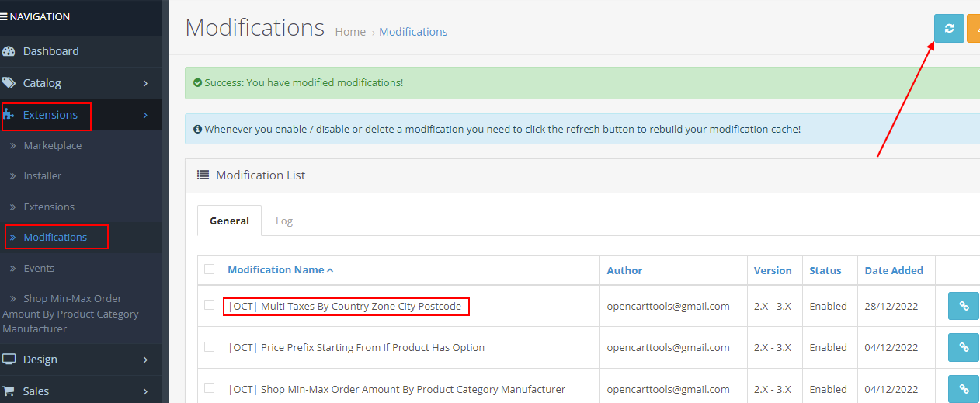Expand the Design menu chevron
The height and width of the screenshot is (403, 980).
[145, 360]
